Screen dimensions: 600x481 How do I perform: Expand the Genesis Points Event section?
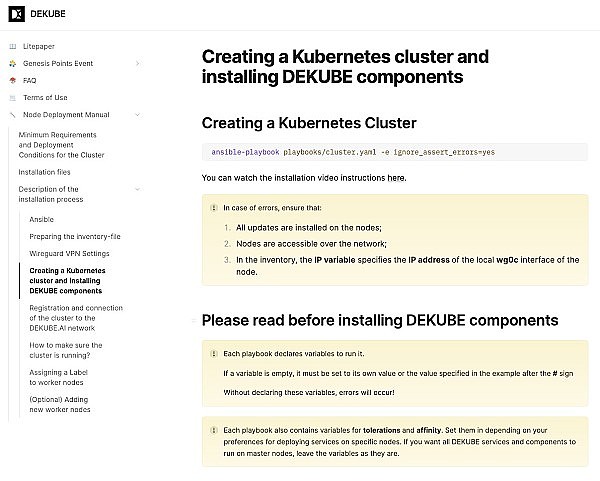[138, 63]
